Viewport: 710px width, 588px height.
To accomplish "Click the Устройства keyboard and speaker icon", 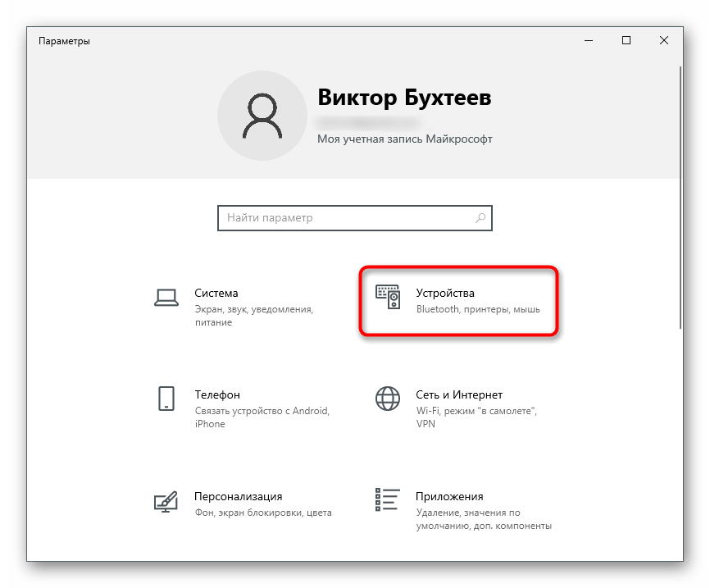I will point(387,297).
